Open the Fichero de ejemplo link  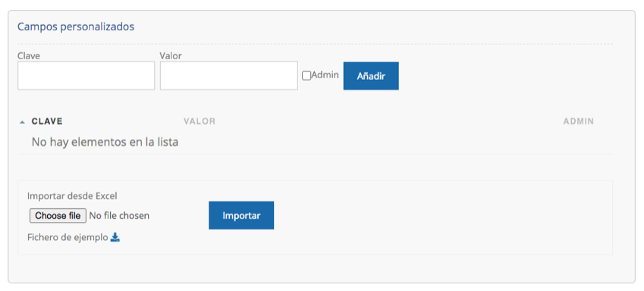tap(68, 238)
